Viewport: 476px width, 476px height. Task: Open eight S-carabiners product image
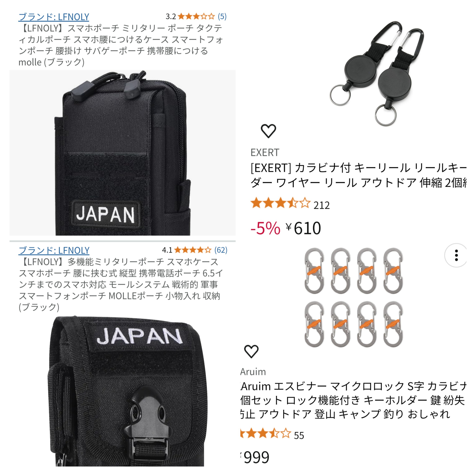[354, 297]
